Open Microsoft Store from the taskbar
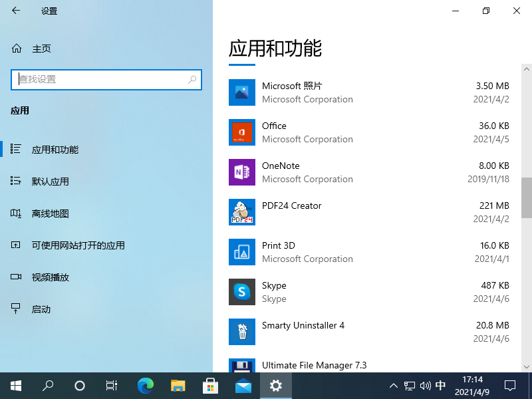Viewport: 532px width, 399px height. [211, 385]
